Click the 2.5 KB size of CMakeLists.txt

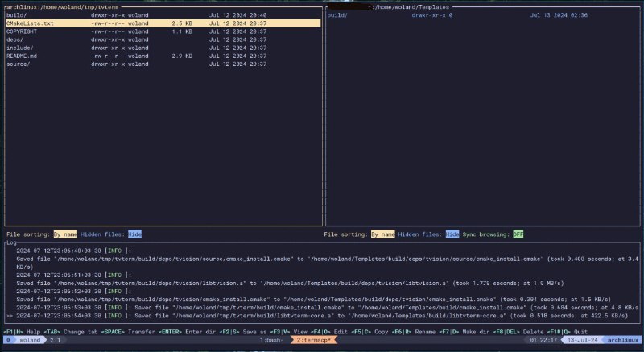(182, 23)
